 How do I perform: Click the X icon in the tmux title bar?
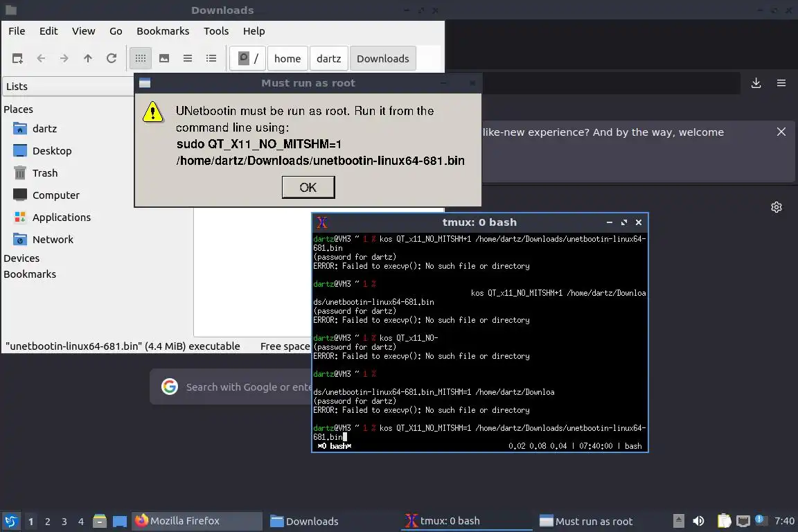[321, 222]
